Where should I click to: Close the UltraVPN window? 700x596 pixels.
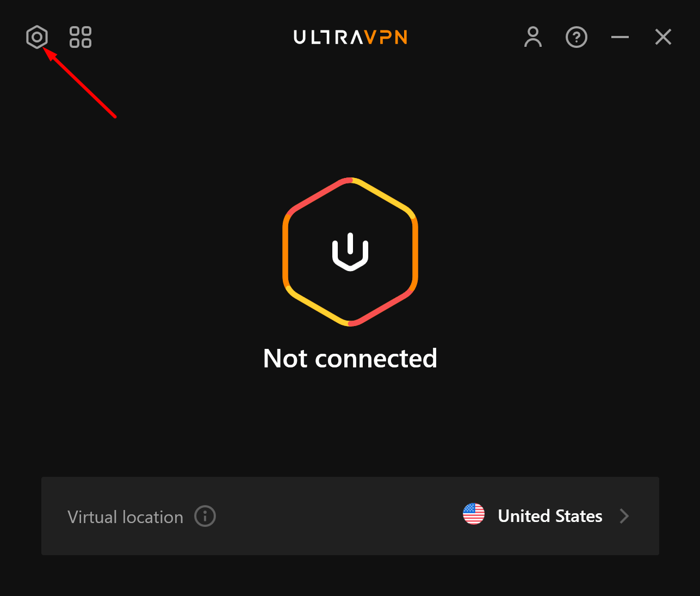(x=664, y=37)
